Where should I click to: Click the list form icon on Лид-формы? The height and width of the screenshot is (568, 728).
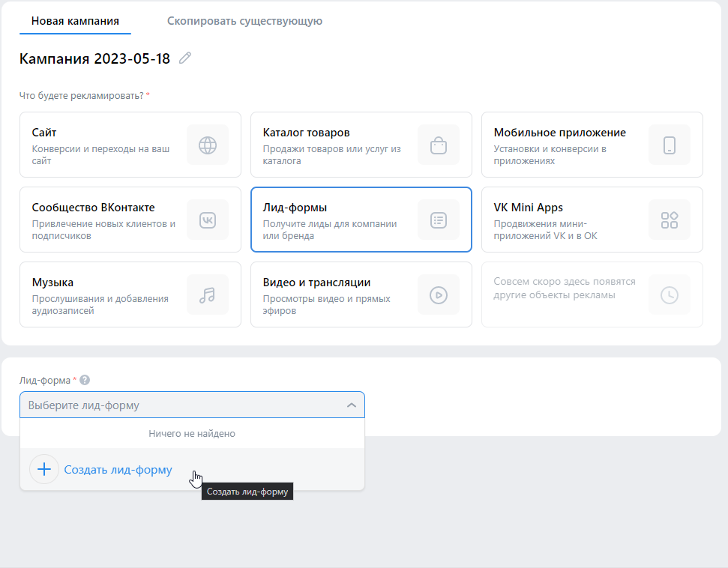coord(439,220)
